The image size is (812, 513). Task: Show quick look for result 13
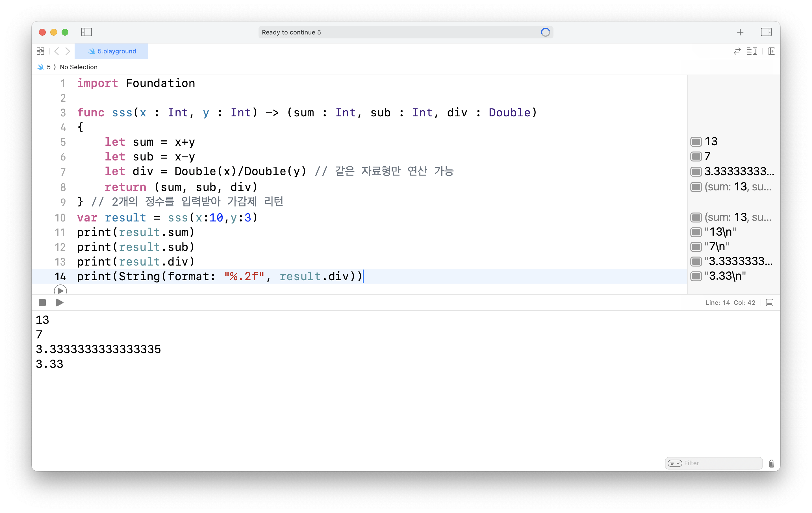(696, 142)
